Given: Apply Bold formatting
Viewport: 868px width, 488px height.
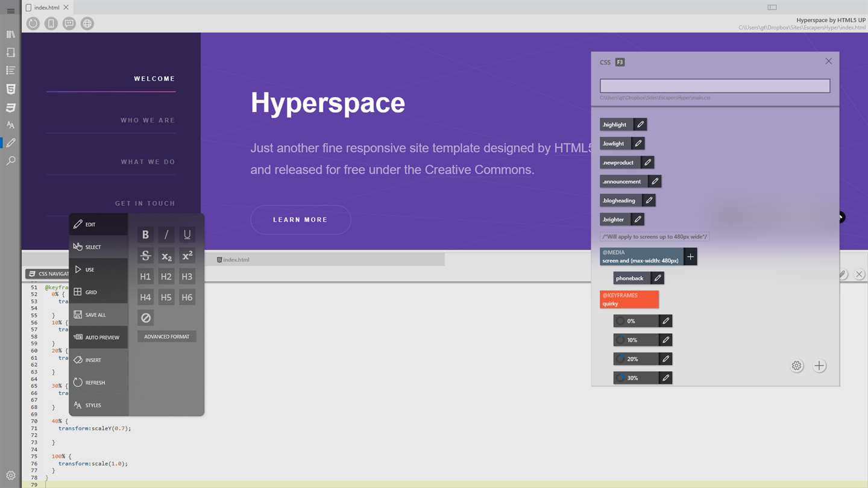Looking at the screenshot, I should pyautogui.click(x=145, y=234).
